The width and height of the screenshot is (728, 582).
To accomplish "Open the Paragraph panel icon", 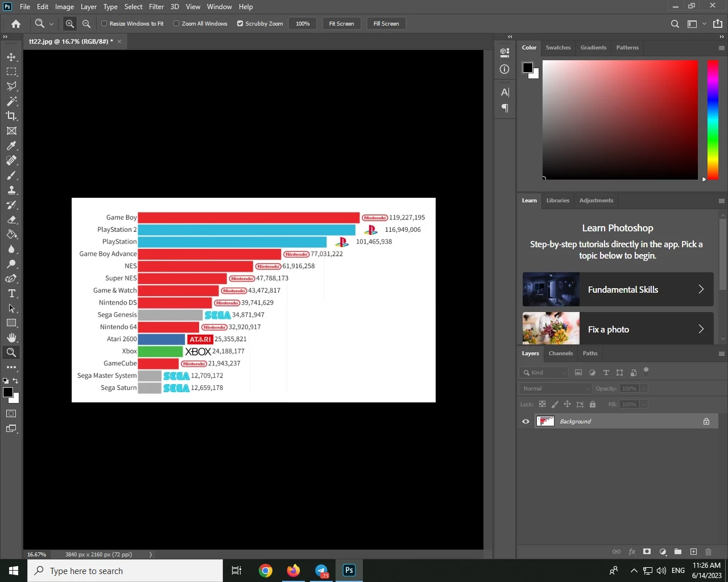I will tap(504, 108).
